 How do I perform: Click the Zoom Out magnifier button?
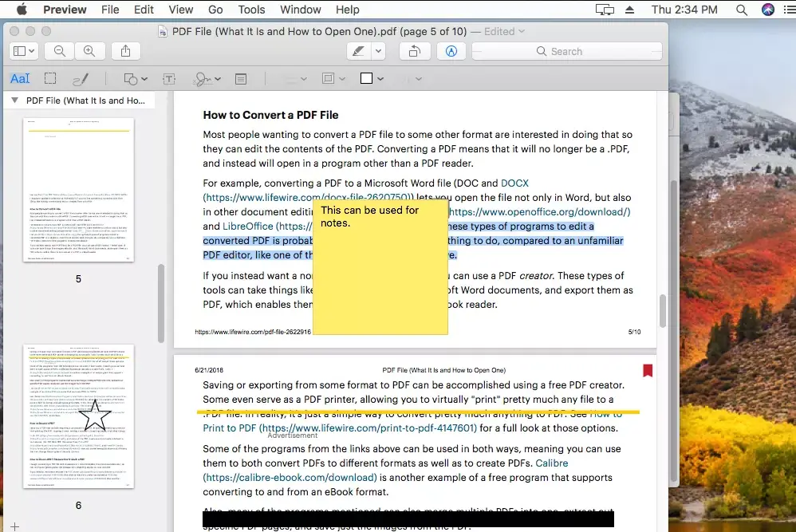[x=60, y=51]
